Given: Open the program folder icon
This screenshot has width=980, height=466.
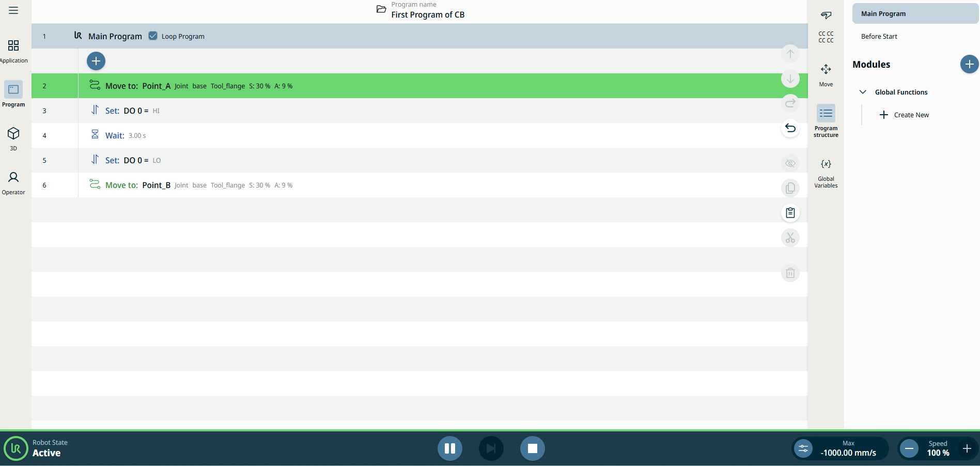Looking at the screenshot, I should [381, 9].
